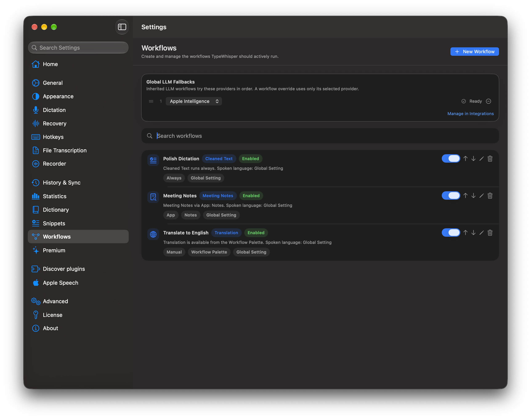Click the Meeting Notes workflow icon

tap(153, 197)
